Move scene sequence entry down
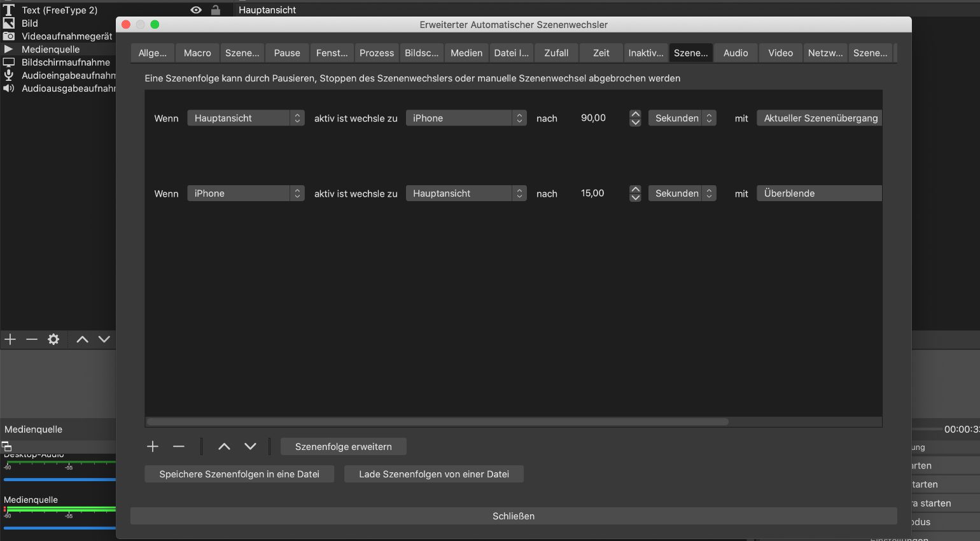980x541 pixels. pos(250,447)
